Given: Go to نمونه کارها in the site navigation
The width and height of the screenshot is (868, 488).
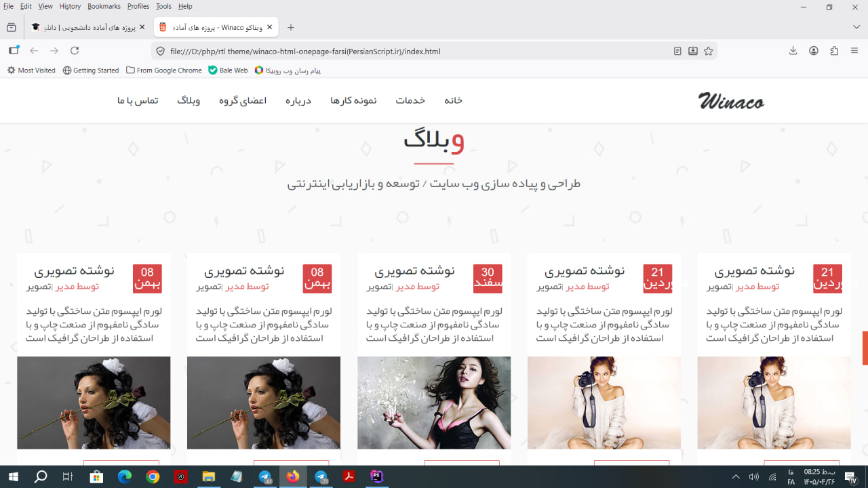Looking at the screenshot, I should point(353,100).
